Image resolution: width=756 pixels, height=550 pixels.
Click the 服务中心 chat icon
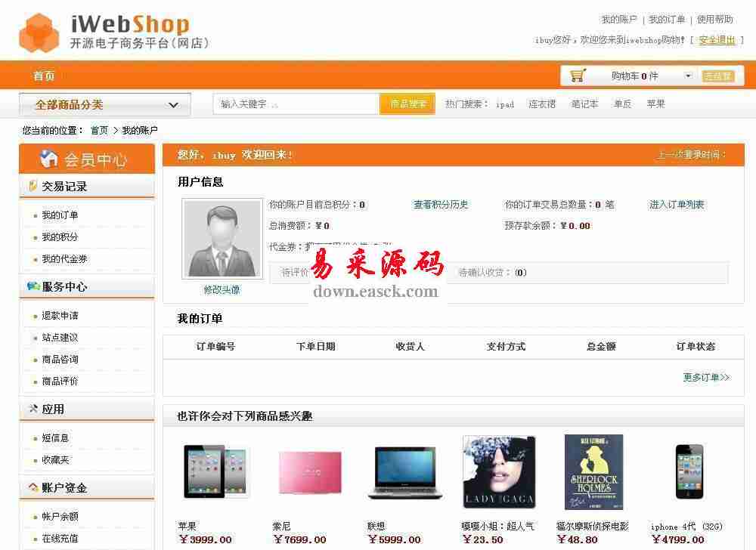click(33, 286)
